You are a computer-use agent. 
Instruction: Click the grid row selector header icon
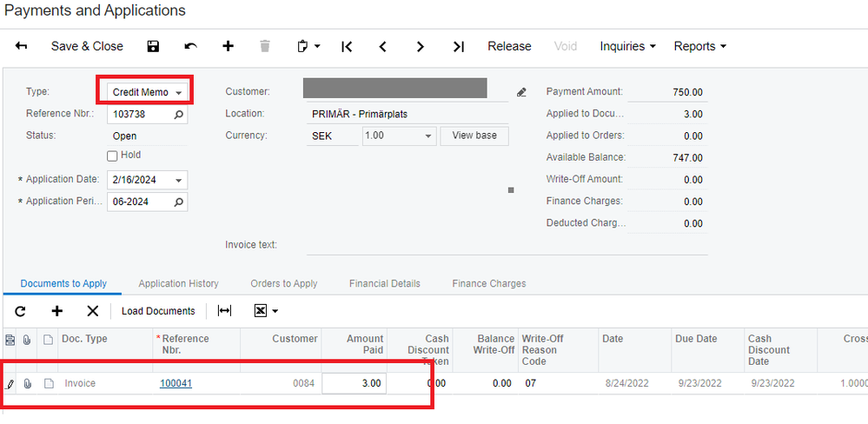coord(10,341)
